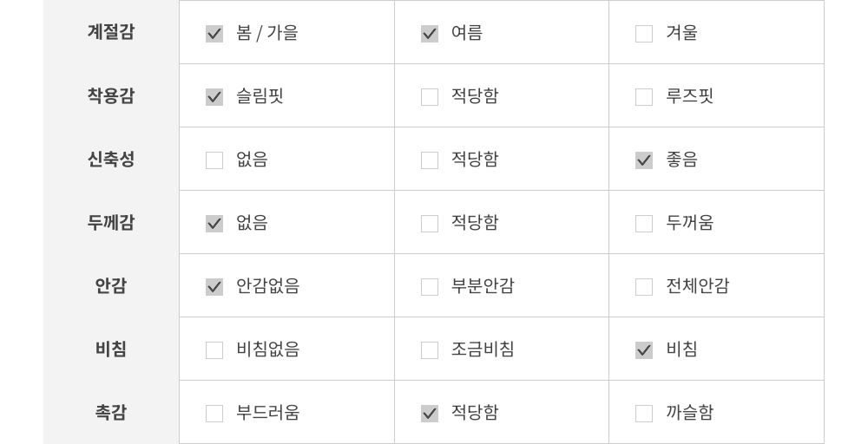
Task: Check the 두꺼움 thickness checkbox
Action: click(644, 224)
